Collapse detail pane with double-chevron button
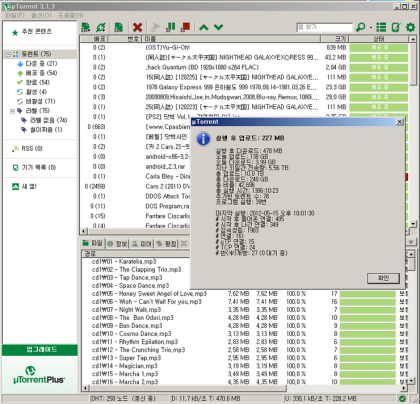The image size is (420, 404). [411, 241]
